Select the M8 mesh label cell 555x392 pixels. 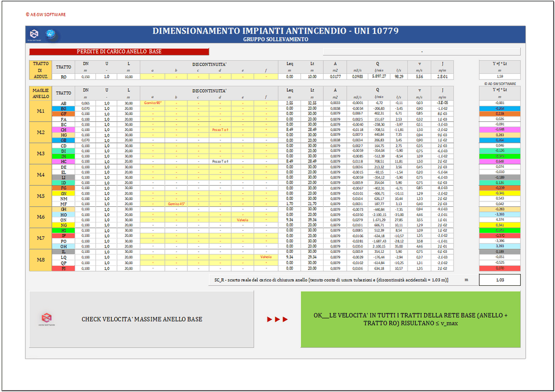pyautogui.click(x=40, y=260)
